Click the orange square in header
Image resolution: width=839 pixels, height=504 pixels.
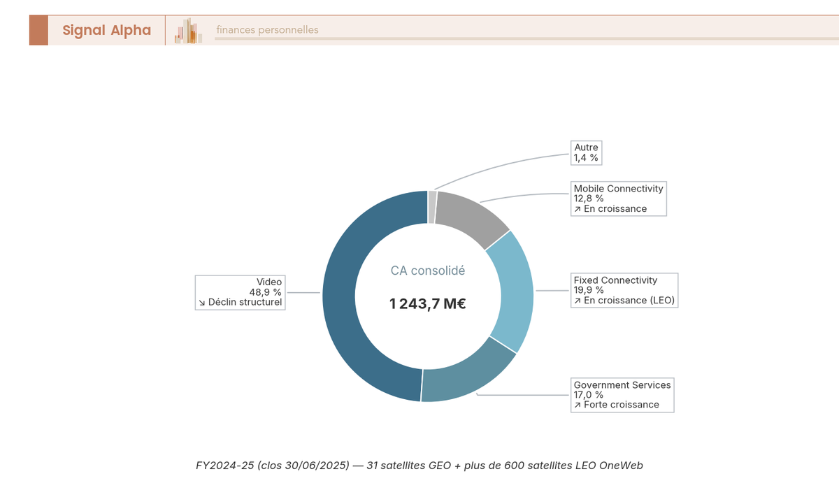click(x=38, y=30)
